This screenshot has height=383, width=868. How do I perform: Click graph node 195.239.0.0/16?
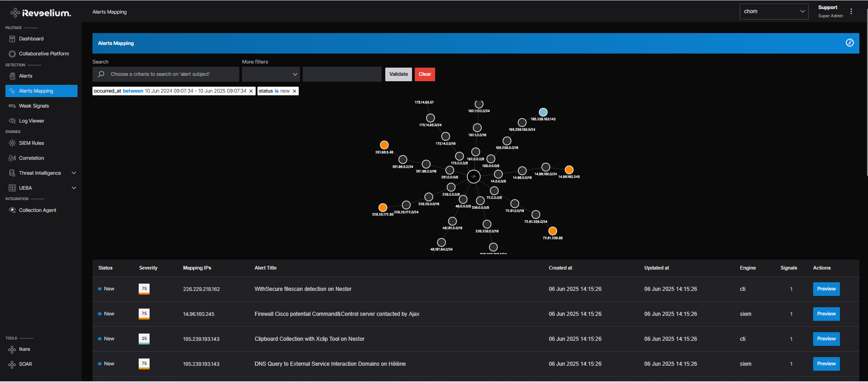click(507, 141)
